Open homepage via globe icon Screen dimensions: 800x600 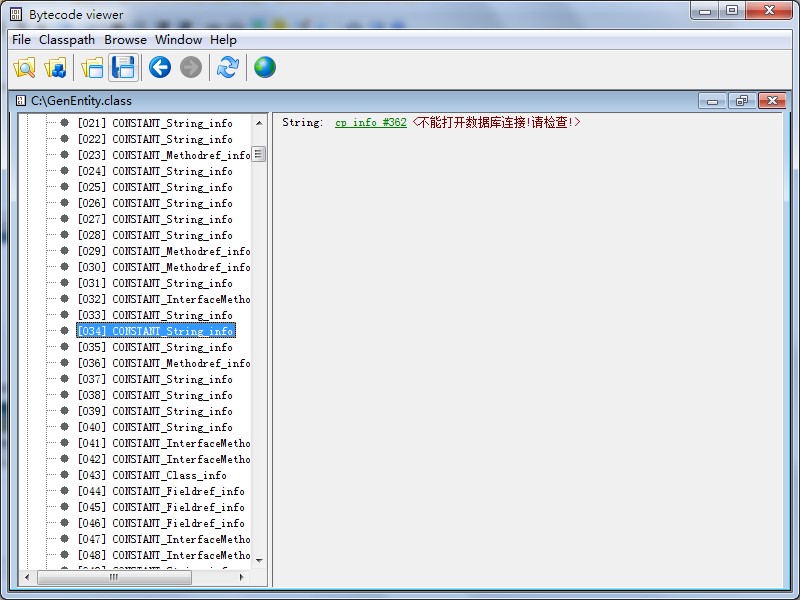pos(265,67)
